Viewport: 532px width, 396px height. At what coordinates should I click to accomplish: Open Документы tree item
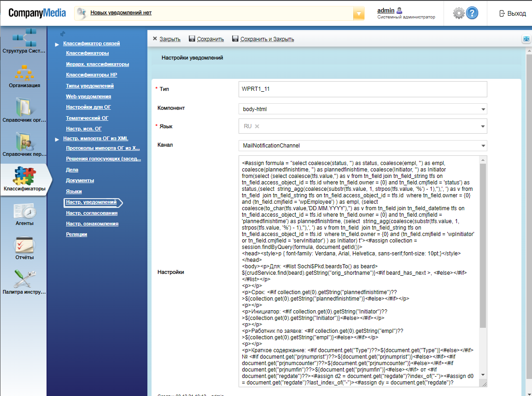pos(80,180)
